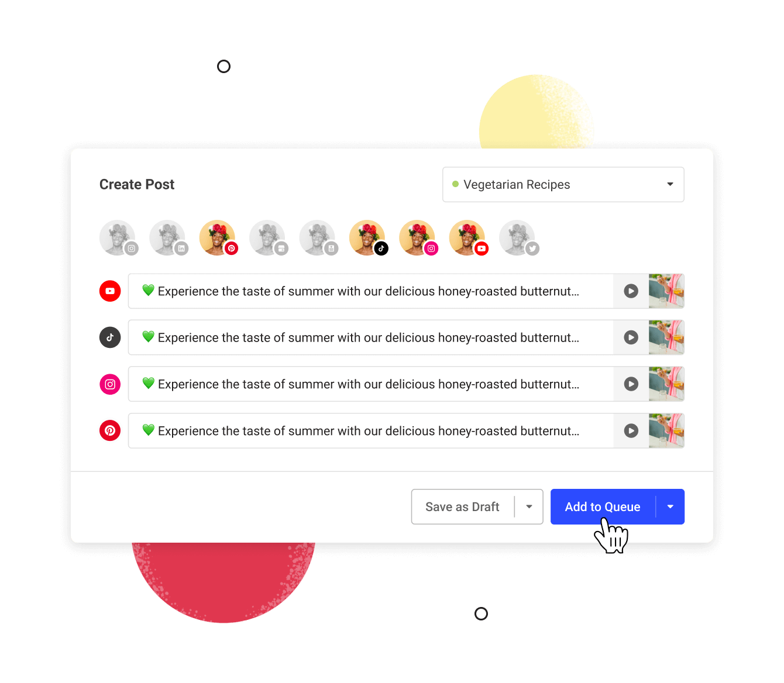Click the Instagram icon beside third caption
784x683 pixels.
point(110,384)
